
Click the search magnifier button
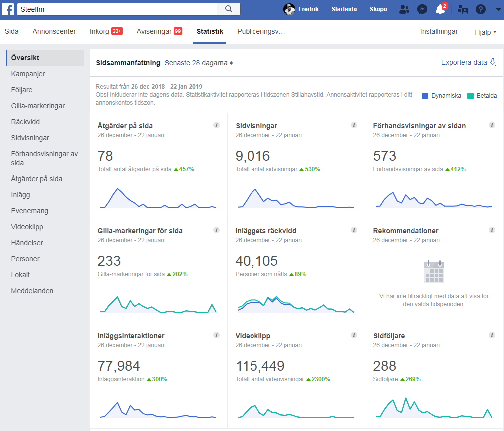pos(229,9)
